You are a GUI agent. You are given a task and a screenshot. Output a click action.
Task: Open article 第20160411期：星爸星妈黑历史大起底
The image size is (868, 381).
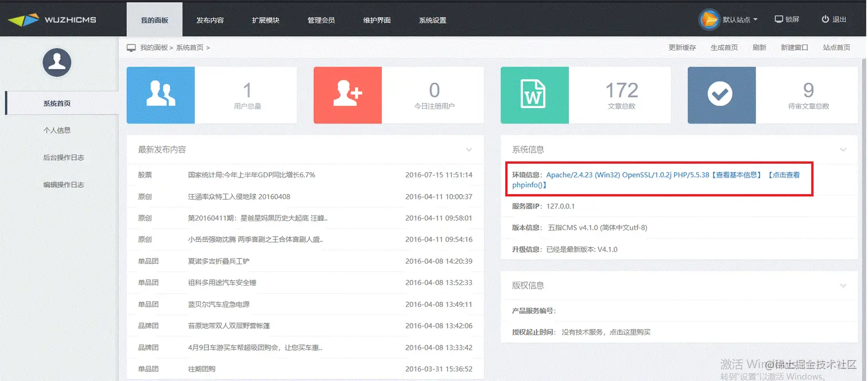258,218
